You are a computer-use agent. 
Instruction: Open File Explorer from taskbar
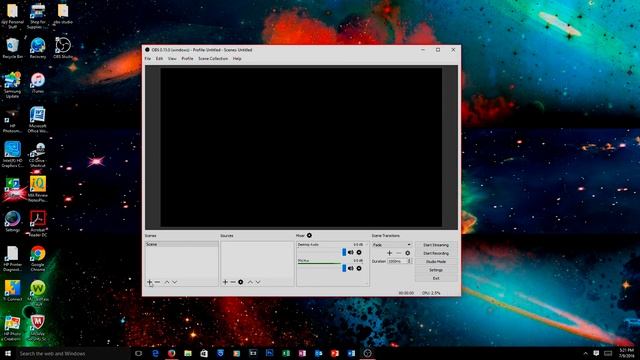click(x=188, y=353)
